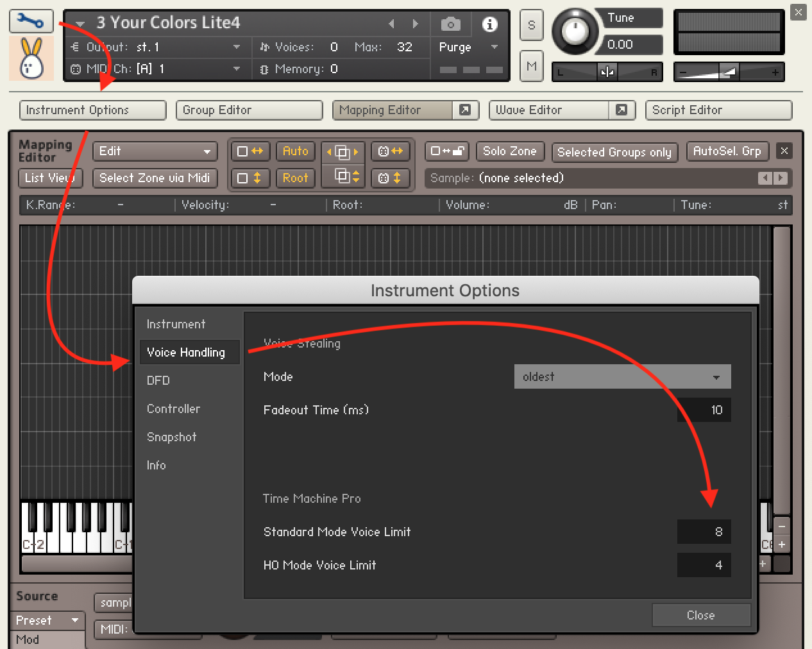Zoom in mapping grid plus button
Image resolution: width=812 pixels, height=649 pixels.
coord(781,544)
